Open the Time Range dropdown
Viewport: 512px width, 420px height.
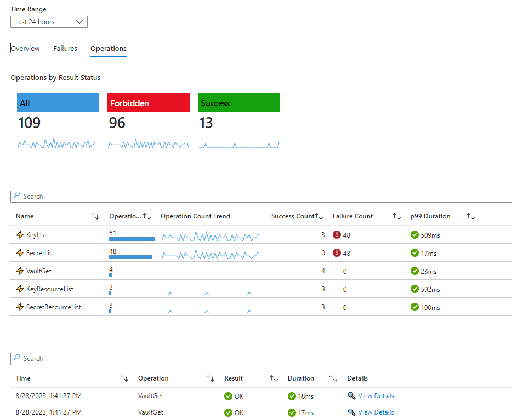(49, 22)
